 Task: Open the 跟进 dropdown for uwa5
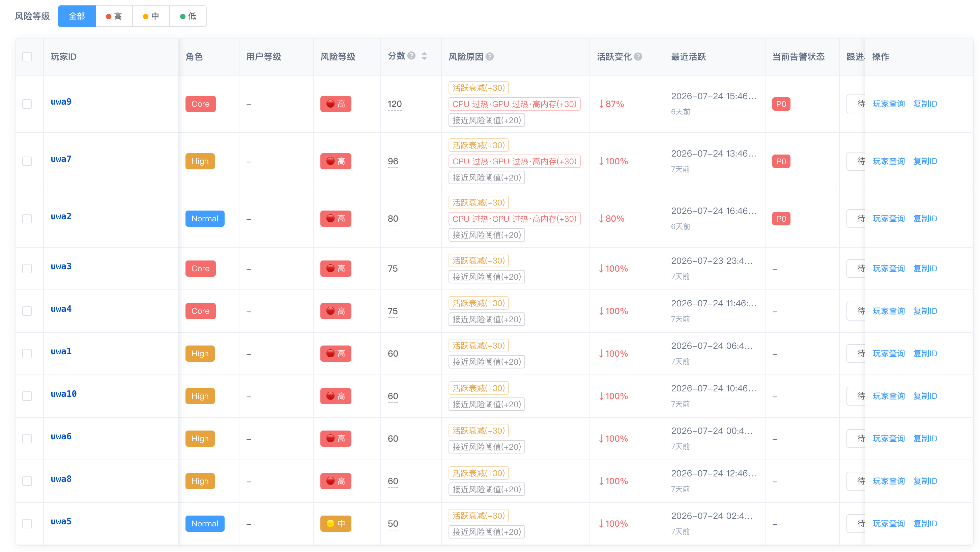pos(856,524)
